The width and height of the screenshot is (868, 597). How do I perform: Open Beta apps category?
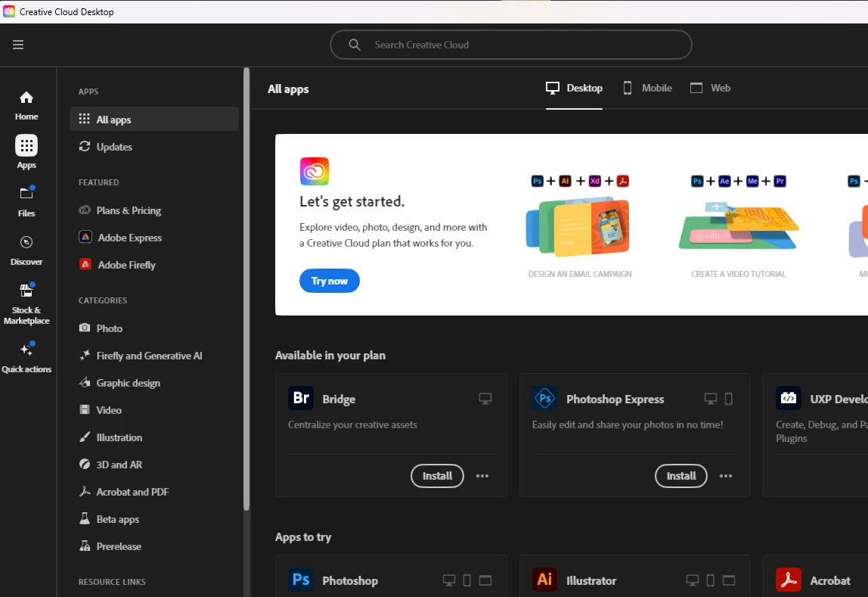(154, 519)
